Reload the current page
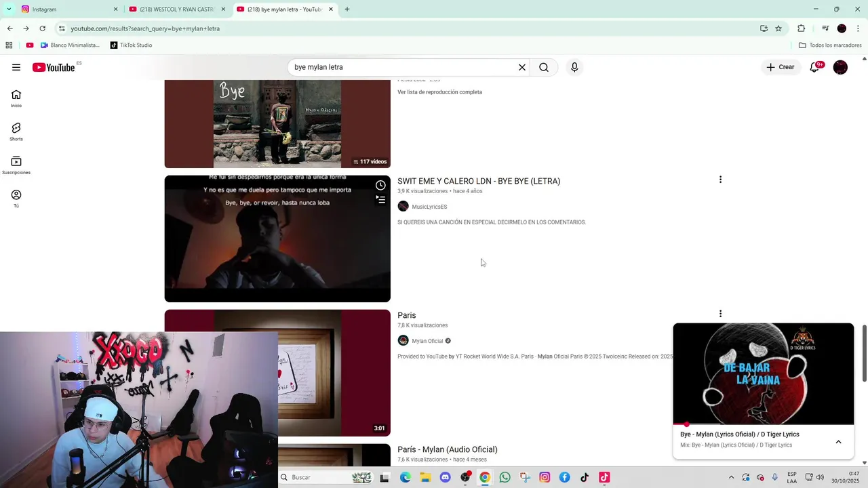 coord(42,28)
